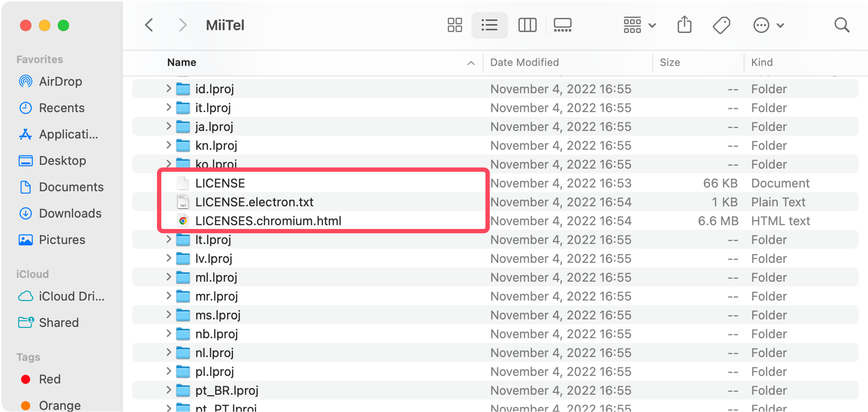Switch to list view
The image size is (868, 412).
pos(489,25)
